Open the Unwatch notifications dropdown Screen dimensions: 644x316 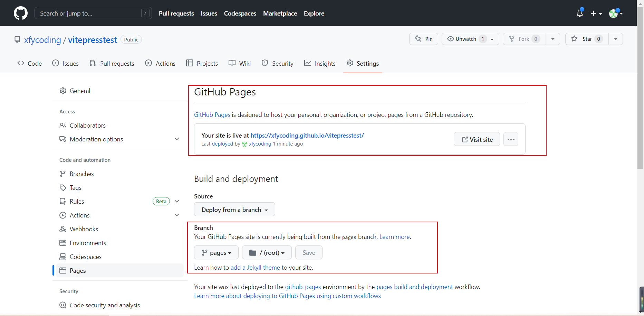point(470,39)
